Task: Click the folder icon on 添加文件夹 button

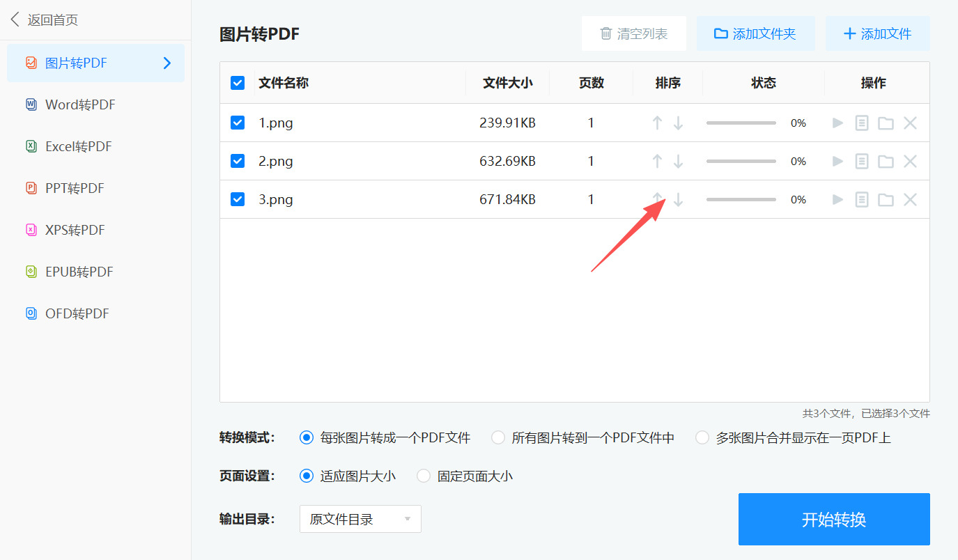Action: pos(720,33)
